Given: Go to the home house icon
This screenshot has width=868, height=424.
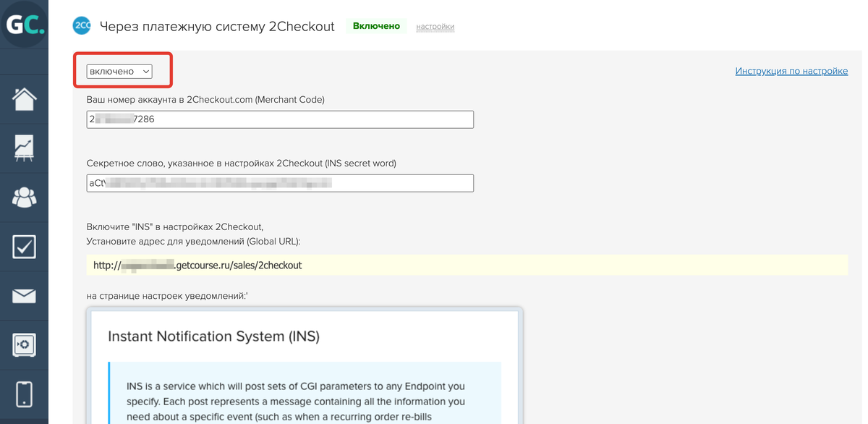Looking at the screenshot, I should click(24, 99).
